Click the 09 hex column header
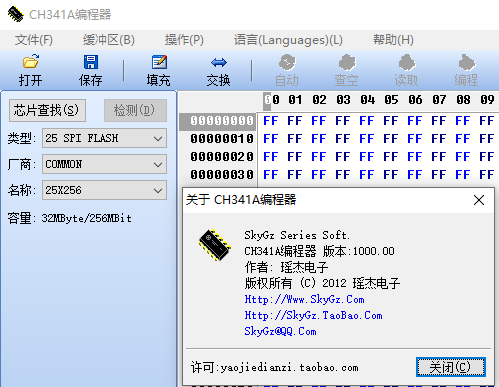This screenshot has height=387, width=499. pyautogui.click(x=487, y=100)
